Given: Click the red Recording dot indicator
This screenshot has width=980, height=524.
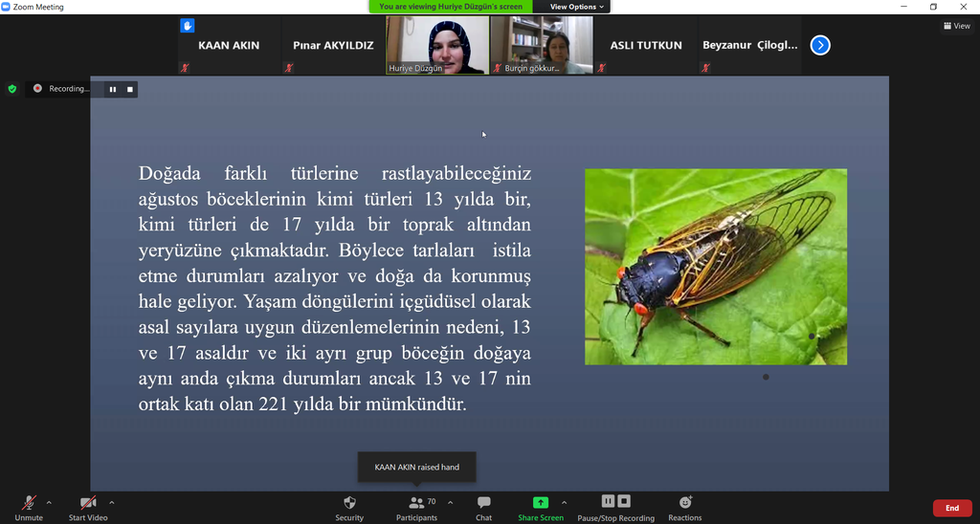Looking at the screenshot, I should 37,89.
